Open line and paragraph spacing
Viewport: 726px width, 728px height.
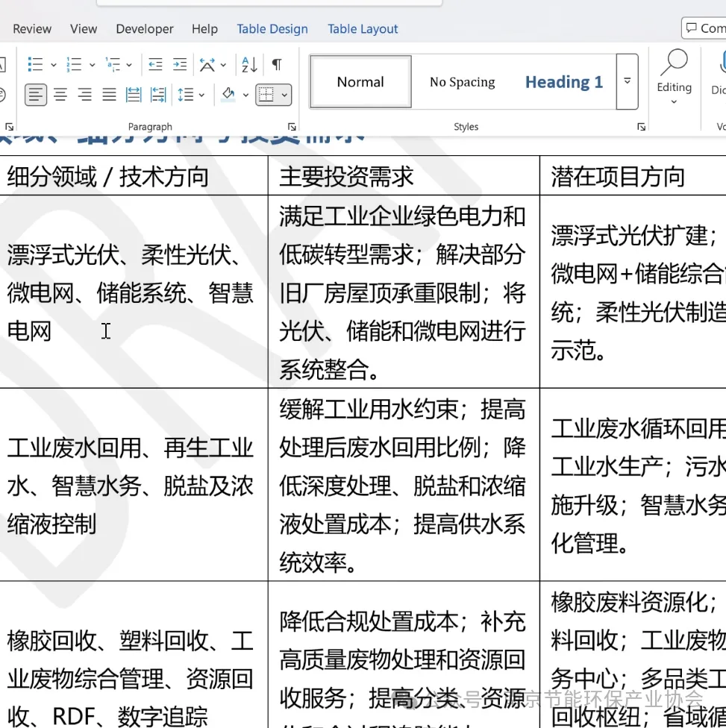pos(185,95)
